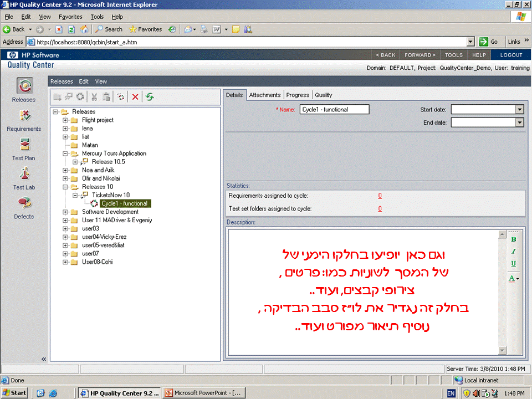Switch to the Attachments tab

pos(265,95)
